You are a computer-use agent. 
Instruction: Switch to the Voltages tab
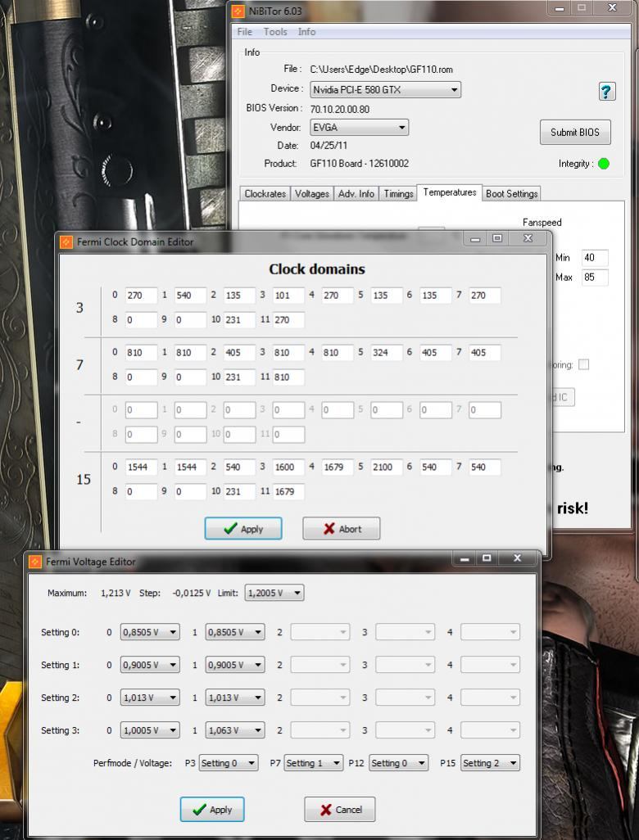(x=312, y=193)
